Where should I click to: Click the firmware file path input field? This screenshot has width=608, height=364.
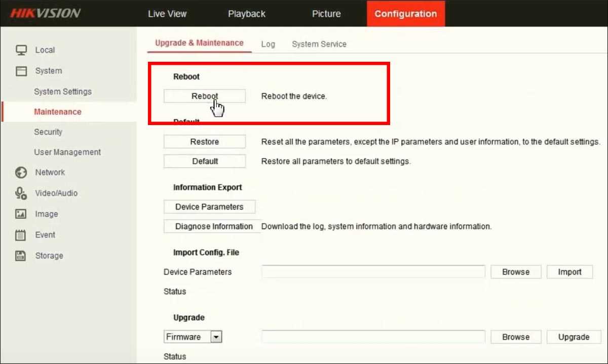click(x=373, y=337)
